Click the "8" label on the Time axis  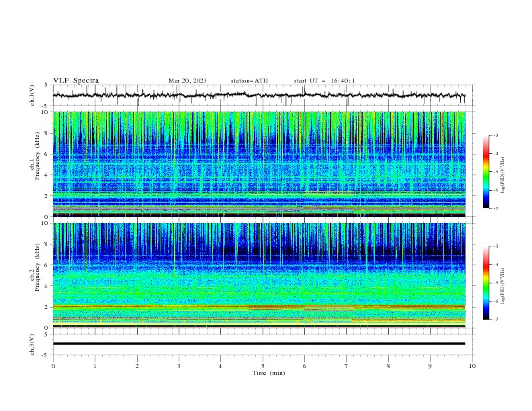pos(388,366)
